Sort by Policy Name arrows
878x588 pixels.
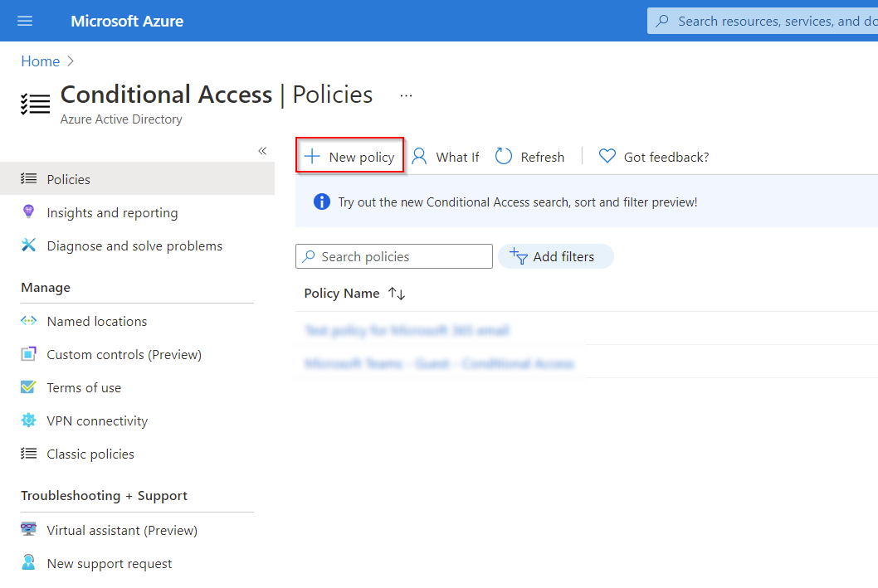point(397,293)
